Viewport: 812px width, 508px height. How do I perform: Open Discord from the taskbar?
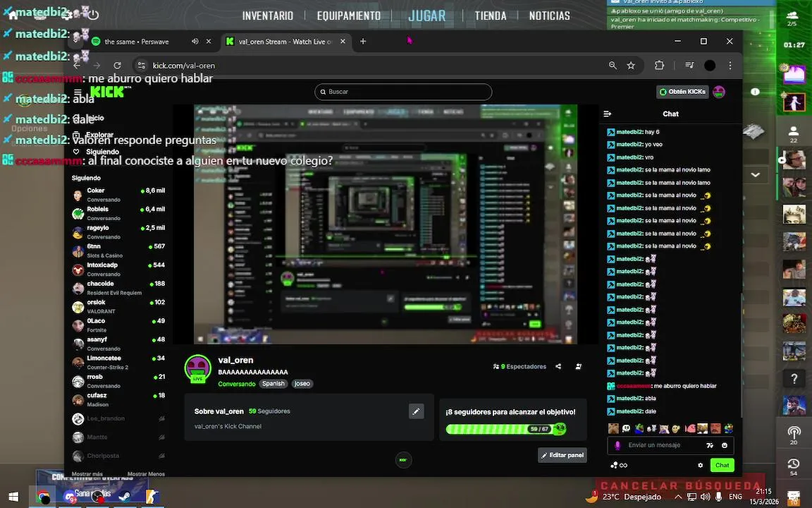pyautogui.click(x=70, y=497)
